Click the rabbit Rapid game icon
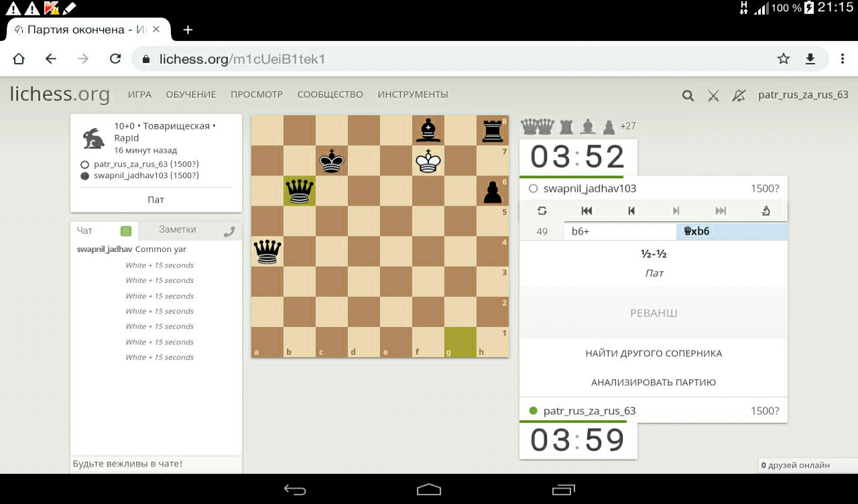 point(93,138)
